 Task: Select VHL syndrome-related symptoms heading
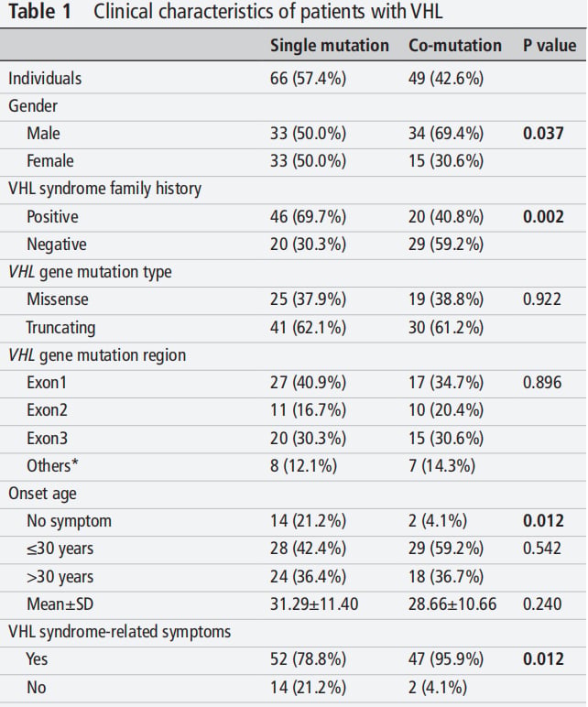[119, 632]
